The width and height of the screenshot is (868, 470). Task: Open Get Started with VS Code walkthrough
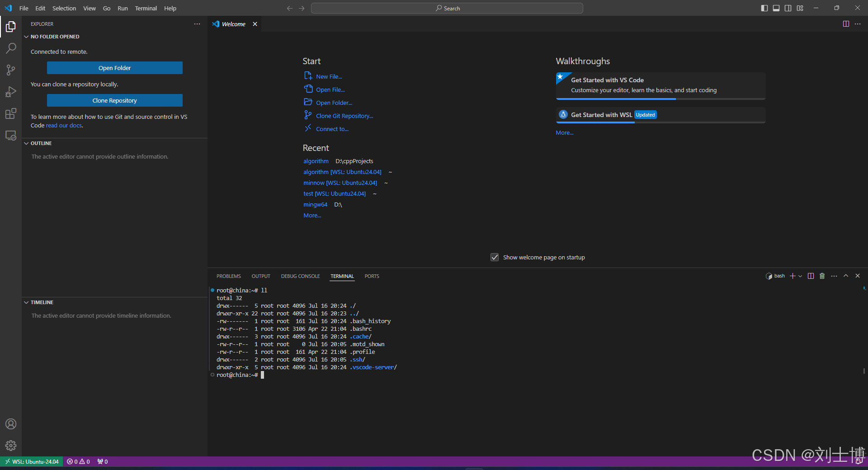[x=660, y=85]
